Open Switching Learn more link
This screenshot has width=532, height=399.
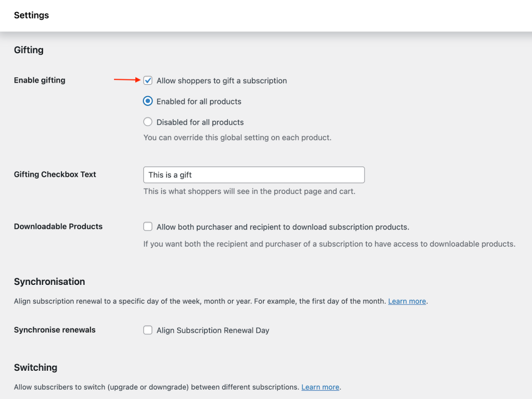click(320, 387)
